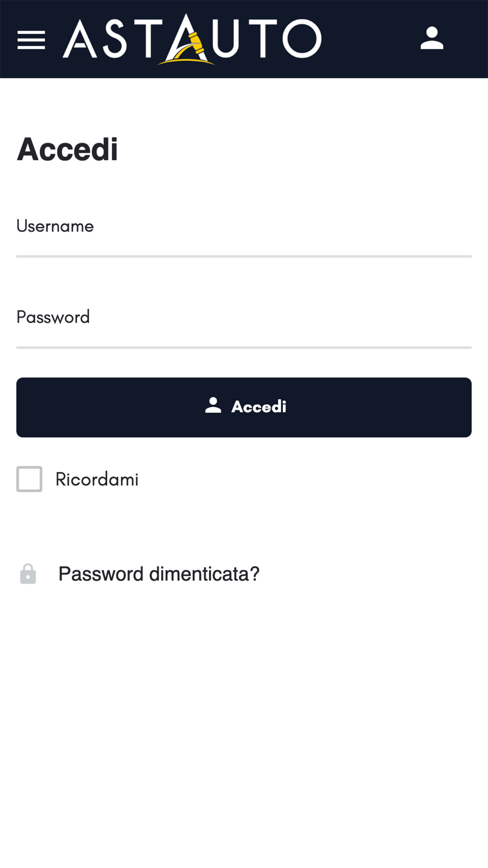Click the Ricordami label text
This screenshot has width=488, height=868.
pos(97,479)
